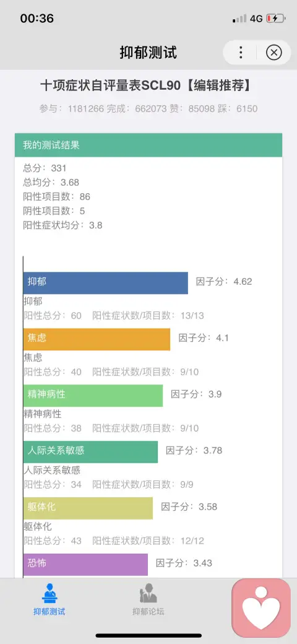Image resolution: width=297 pixels, height=644 pixels.
Task: Click the teal 人际关系敏感 bar
Action: [91, 451]
